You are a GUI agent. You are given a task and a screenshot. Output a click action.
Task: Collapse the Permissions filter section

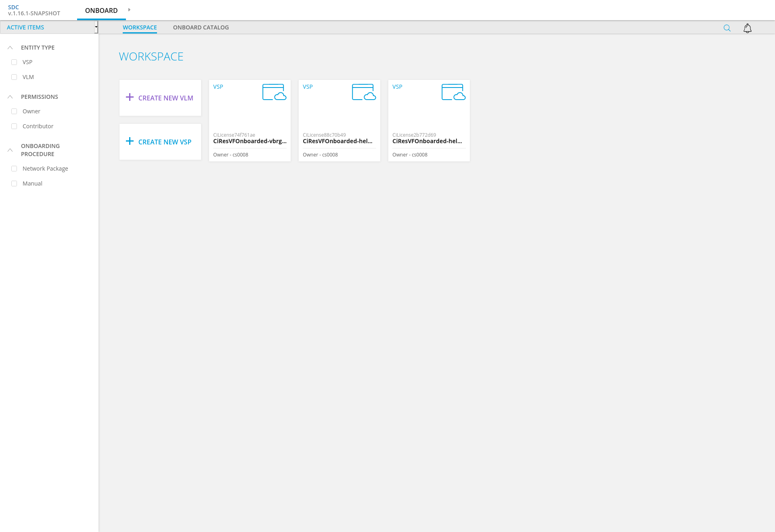pos(10,97)
